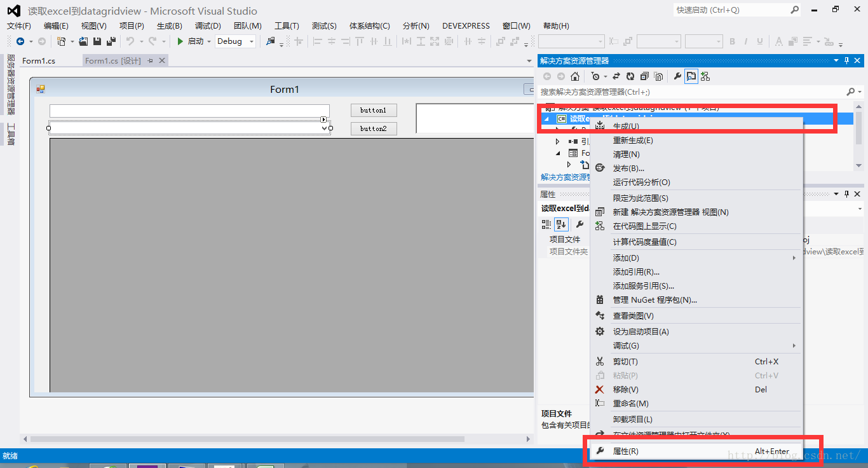Select set as startup project (设为启动项目)
868x468 pixels.
tap(697, 332)
